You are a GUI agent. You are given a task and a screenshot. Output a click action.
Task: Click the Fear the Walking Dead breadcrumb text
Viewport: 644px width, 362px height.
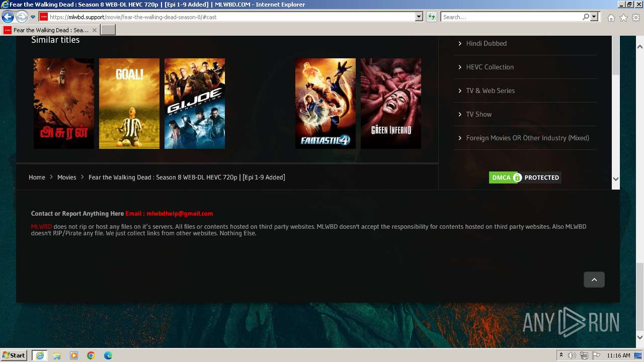point(187,177)
